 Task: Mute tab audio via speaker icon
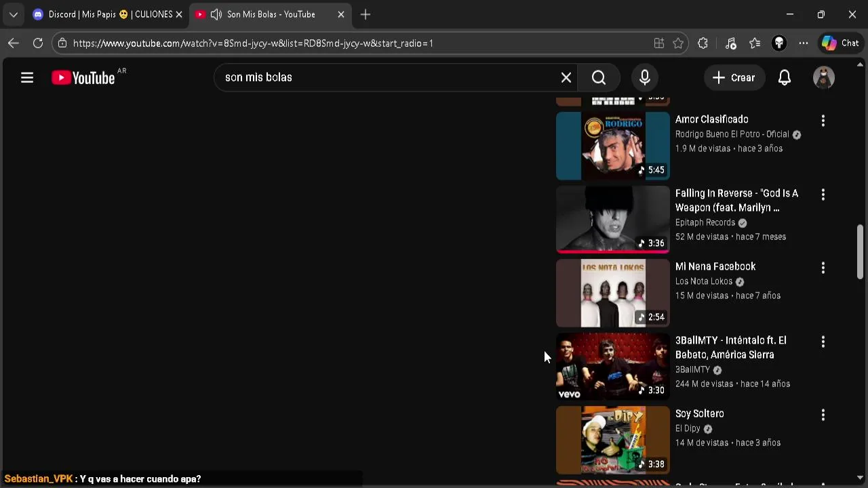pyautogui.click(x=216, y=14)
